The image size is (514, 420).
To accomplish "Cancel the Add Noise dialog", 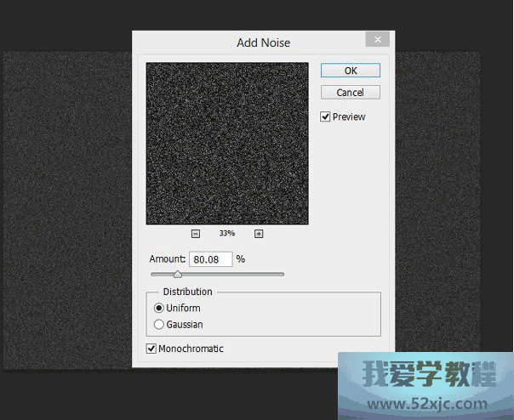I will (350, 93).
